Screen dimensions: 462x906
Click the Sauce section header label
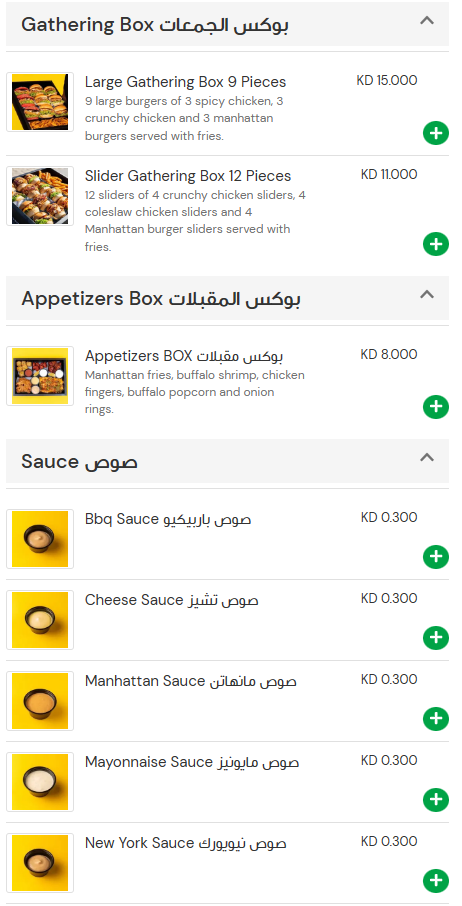(x=79, y=462)
